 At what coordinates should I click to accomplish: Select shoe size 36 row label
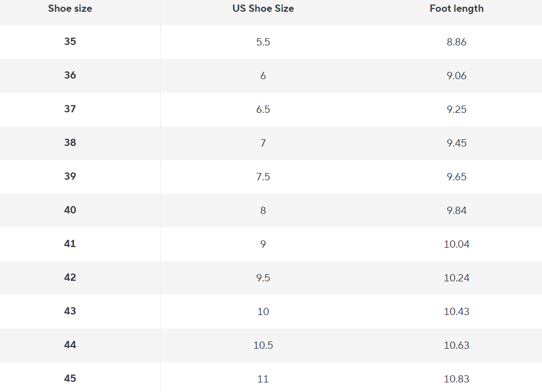point(70,75)
